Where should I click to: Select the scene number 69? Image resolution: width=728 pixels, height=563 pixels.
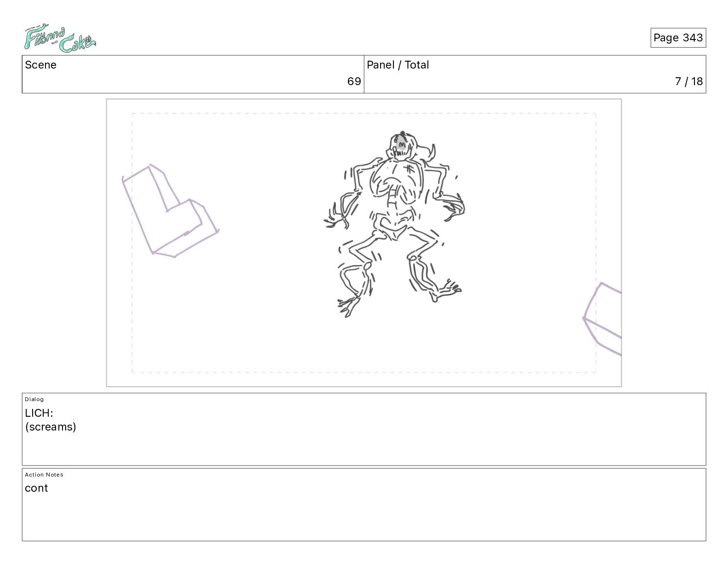pos(354,81)
